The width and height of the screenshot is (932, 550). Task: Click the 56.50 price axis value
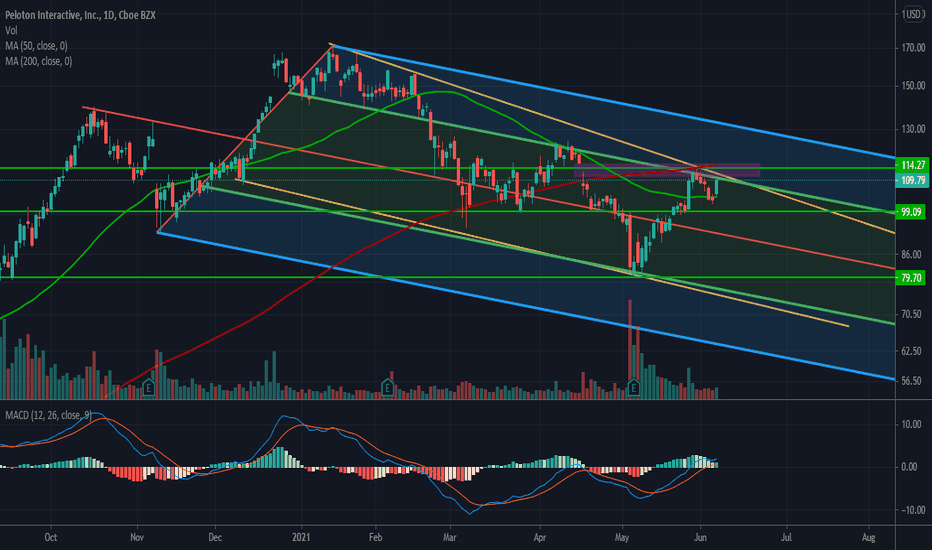[911, 381]
